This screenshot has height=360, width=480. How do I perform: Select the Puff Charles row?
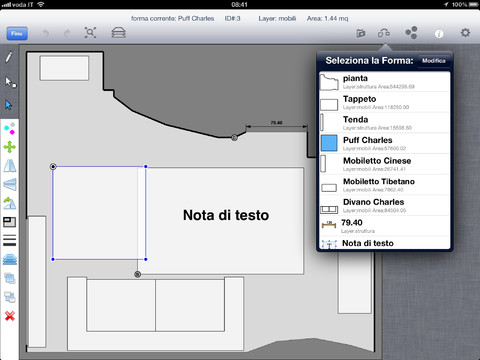point(385,144)
